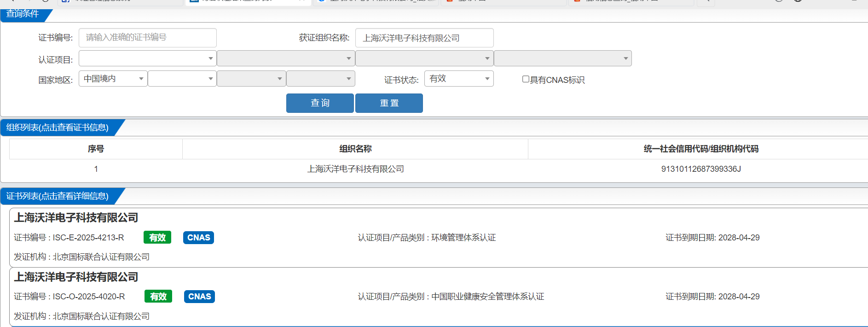Open the fourth 认证项目 dropdown
Screen dimensions: 868x327
point(563,58)
